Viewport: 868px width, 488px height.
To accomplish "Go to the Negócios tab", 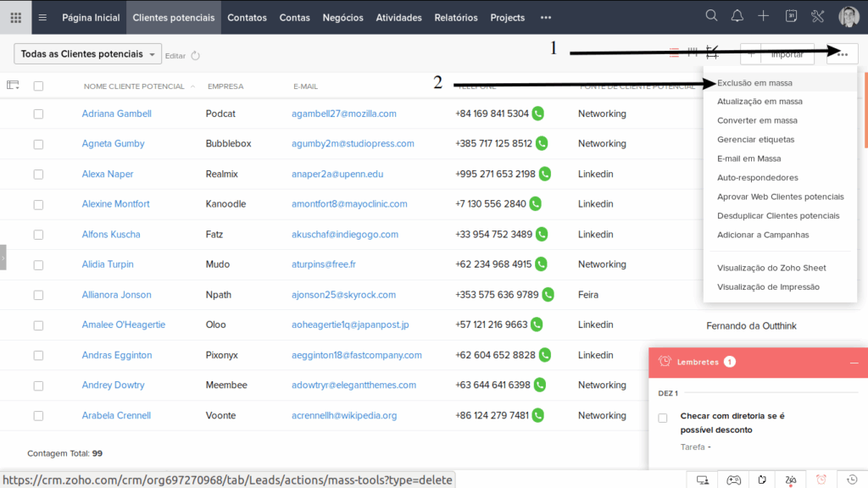I will pyautogui.click(x=342, y=18).
